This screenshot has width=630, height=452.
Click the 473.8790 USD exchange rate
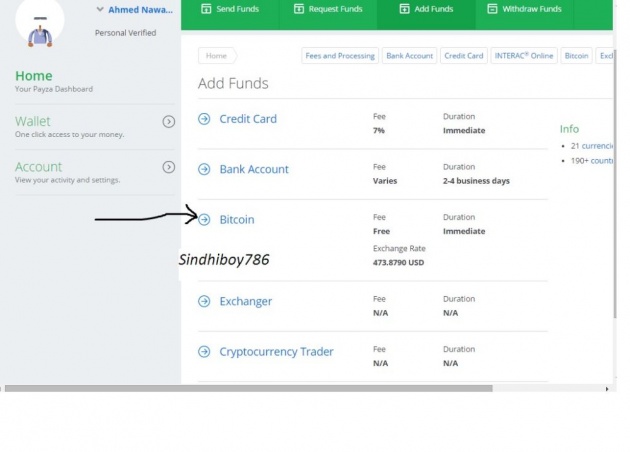(x=398, y=263)
